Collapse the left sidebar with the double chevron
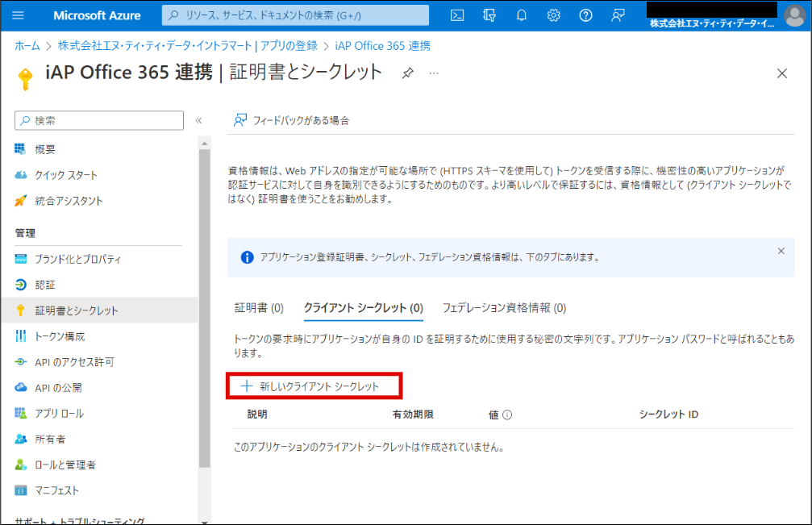This screenshot has height=525, width=812. (x=198, y=120)
